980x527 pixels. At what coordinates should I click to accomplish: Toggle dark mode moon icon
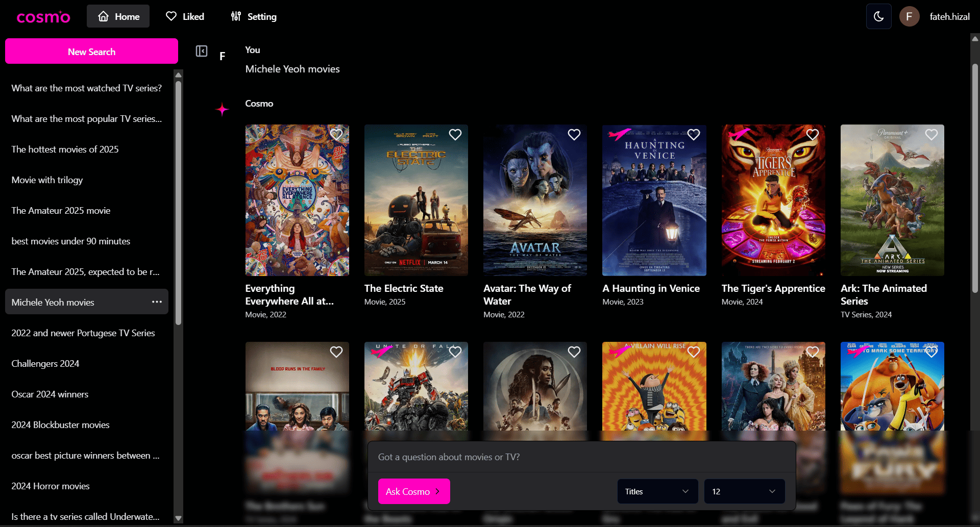tap(878, 17)
